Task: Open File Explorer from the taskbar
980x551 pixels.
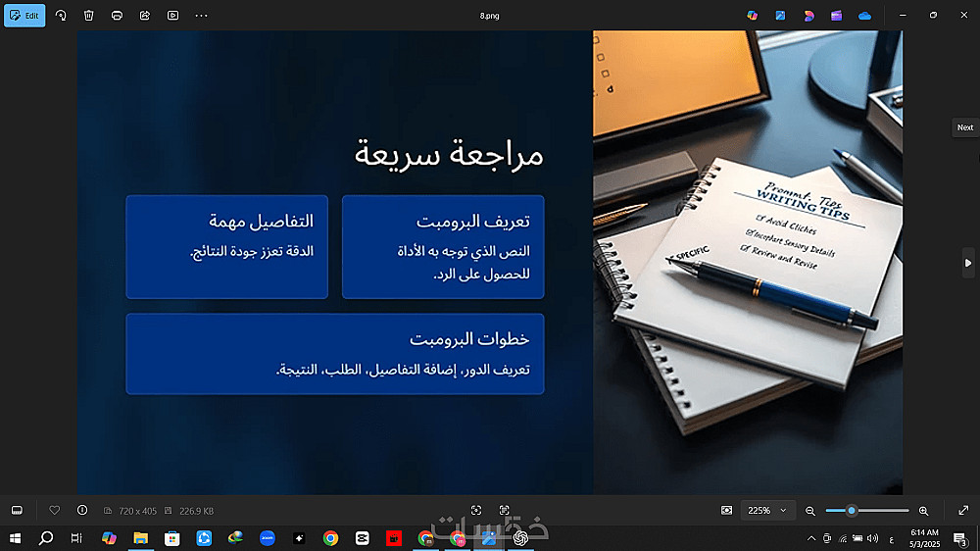Action: tap(140, 538)
